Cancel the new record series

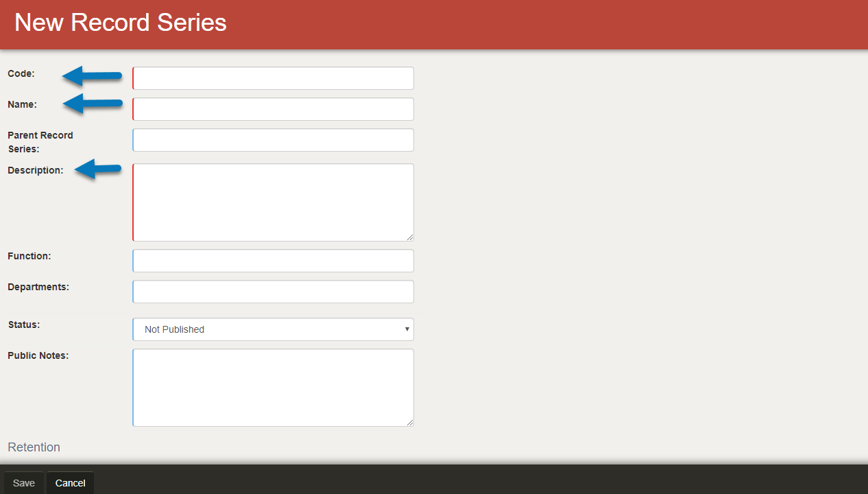click(x=70, y=483)
